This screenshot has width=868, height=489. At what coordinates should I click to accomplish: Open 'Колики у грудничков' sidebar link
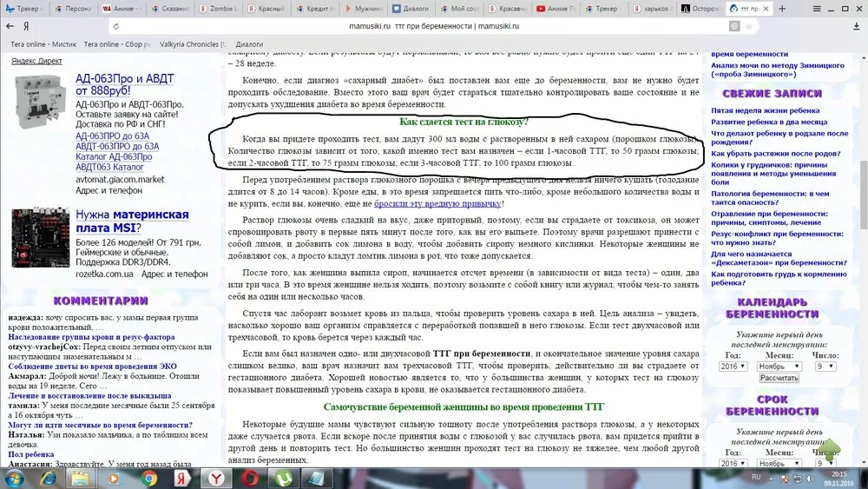pos(773,174)
